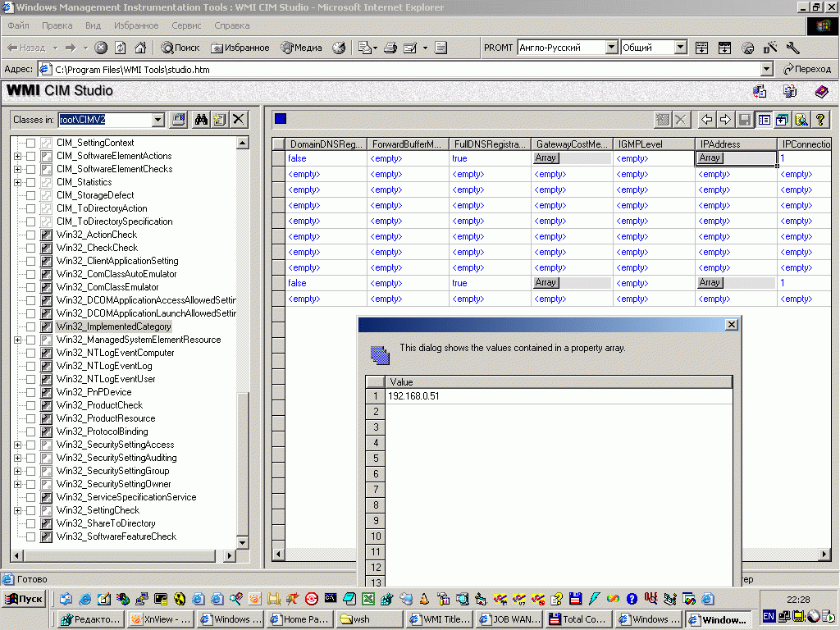Click the Views table icon
Screen dimensions: 840x630
(x=764, y=120)
